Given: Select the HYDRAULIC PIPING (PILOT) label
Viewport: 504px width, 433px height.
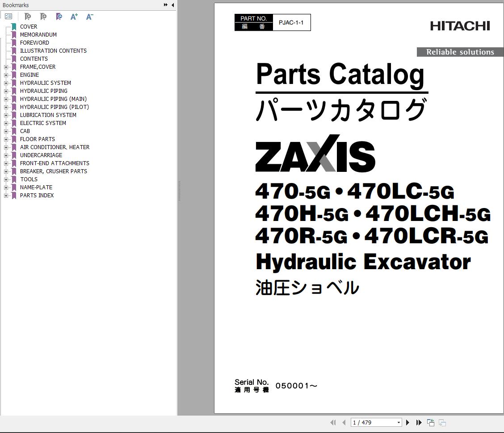Looking at the screenshot, I should point(55,107).
